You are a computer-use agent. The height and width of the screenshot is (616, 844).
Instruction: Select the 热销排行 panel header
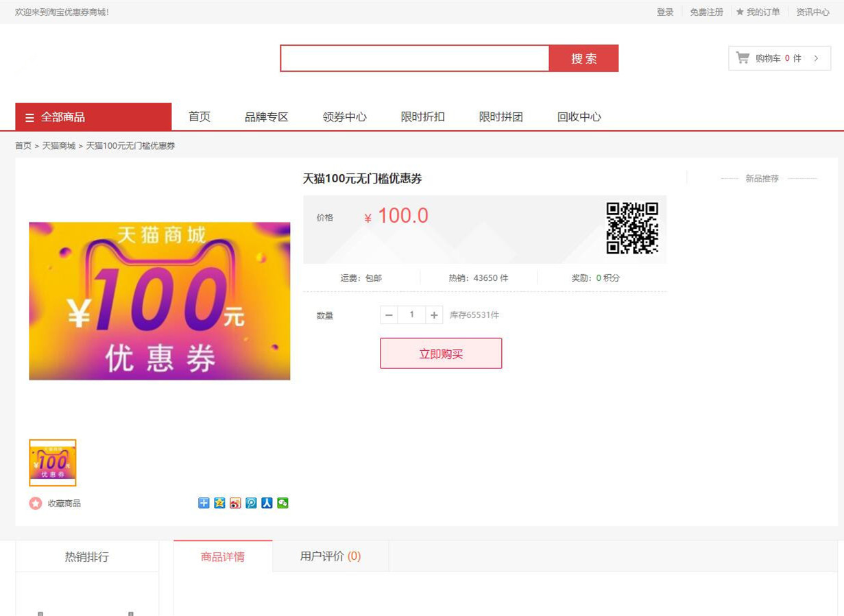pyautogui.click(x=87, y=556)
